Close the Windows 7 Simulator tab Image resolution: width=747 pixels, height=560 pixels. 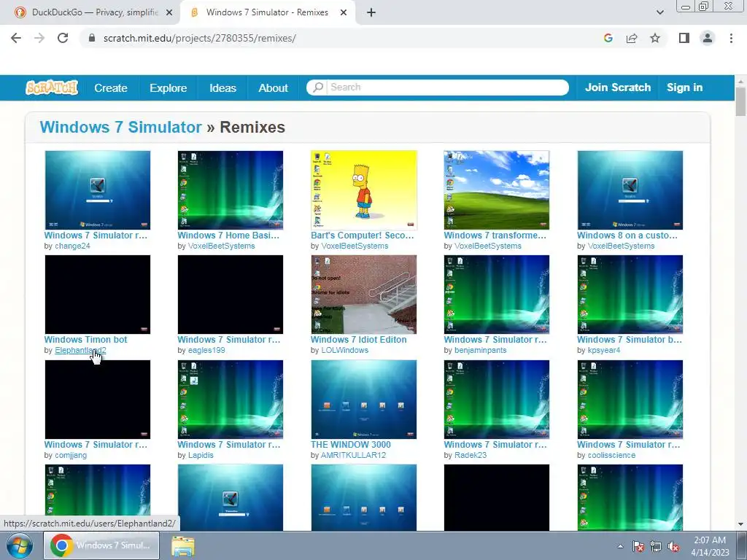click(x=344, y=13)
